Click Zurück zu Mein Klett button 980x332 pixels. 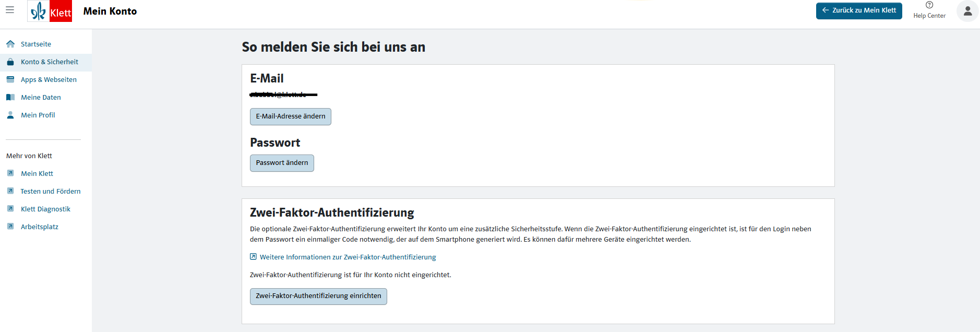click(859, 10)
